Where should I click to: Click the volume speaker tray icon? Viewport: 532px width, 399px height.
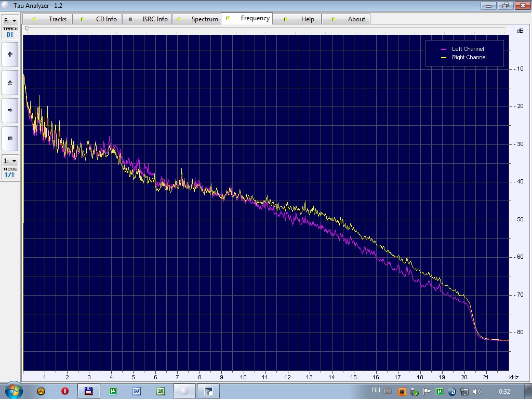tap(477, 392)
